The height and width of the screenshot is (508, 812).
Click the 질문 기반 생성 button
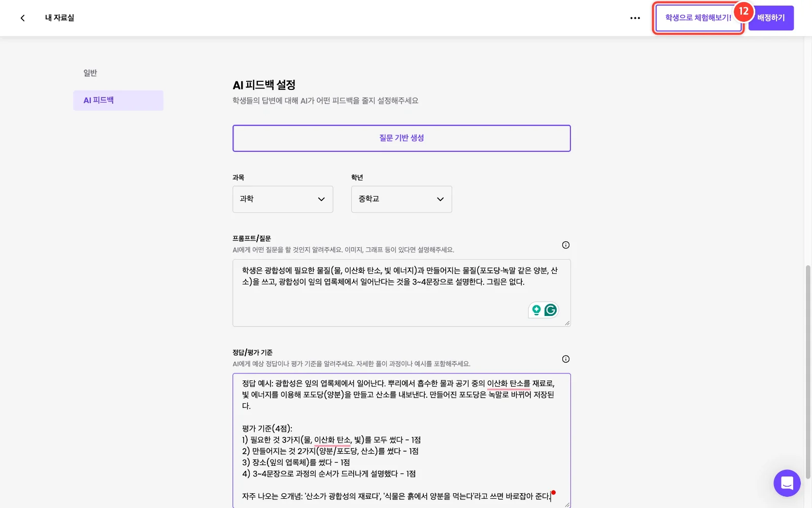401,138
